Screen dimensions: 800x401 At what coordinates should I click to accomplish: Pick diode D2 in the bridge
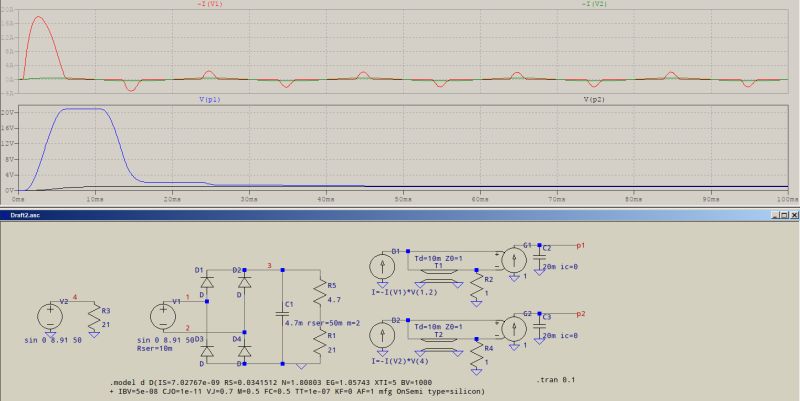(245, 282)
